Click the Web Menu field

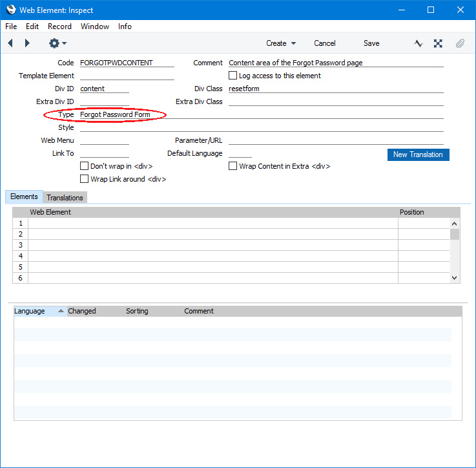105,140
